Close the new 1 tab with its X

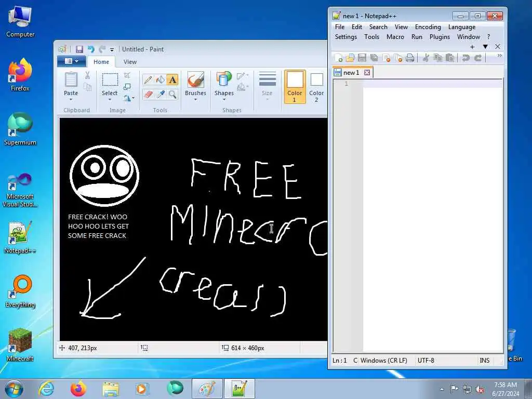click(367, 73)
